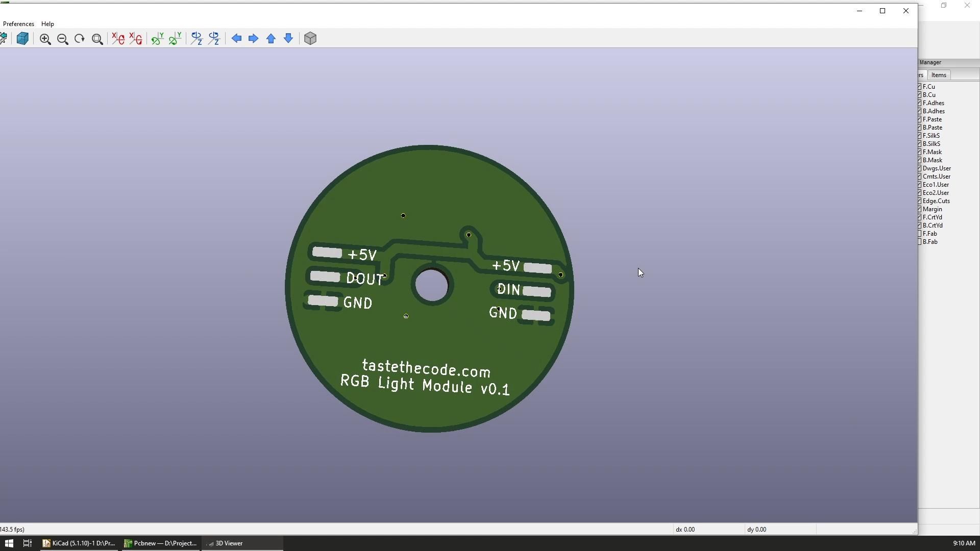Rotate the board around the Y axis
This screenshot has width=980, height=551.
coord(157,38)
